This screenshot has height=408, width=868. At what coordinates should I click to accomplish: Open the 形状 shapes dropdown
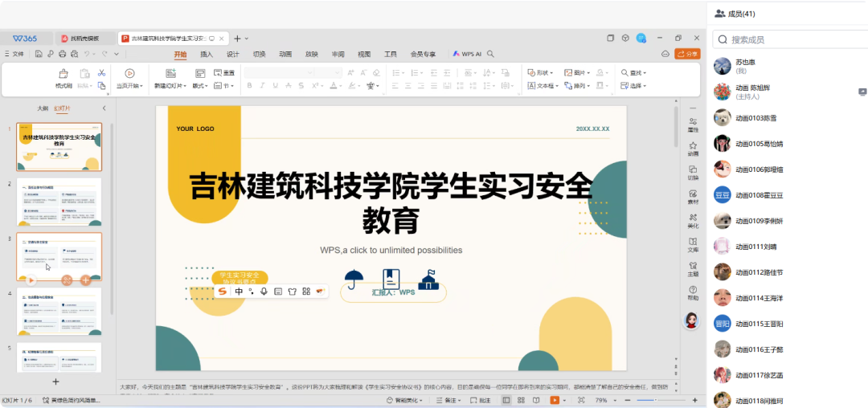coord(542,73)
